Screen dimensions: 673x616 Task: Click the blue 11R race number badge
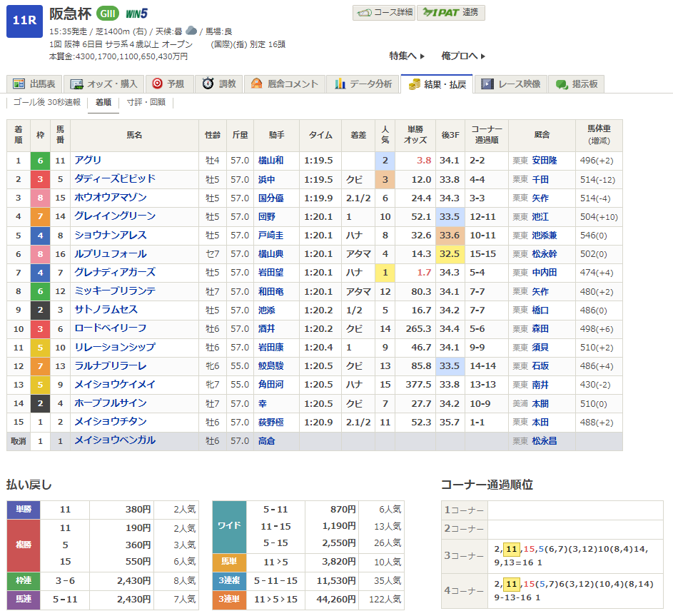click(24, 21)
